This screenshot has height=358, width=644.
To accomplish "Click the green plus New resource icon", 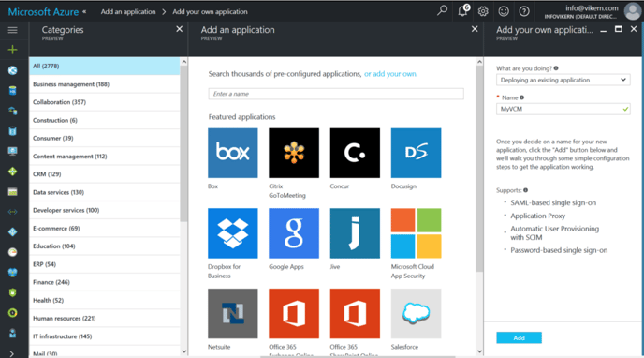I will 13,50.
